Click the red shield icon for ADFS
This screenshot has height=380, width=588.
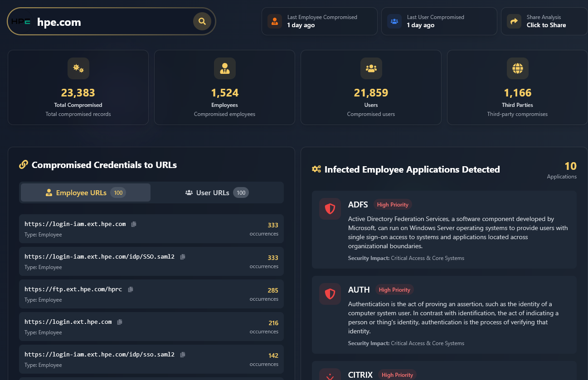click(x=330, y=209)
